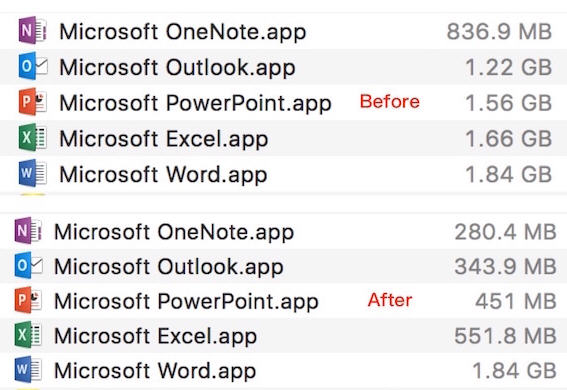This screenshot has width=567, height=390.
Task: Click the red After label
Action: tap(390, 300)
